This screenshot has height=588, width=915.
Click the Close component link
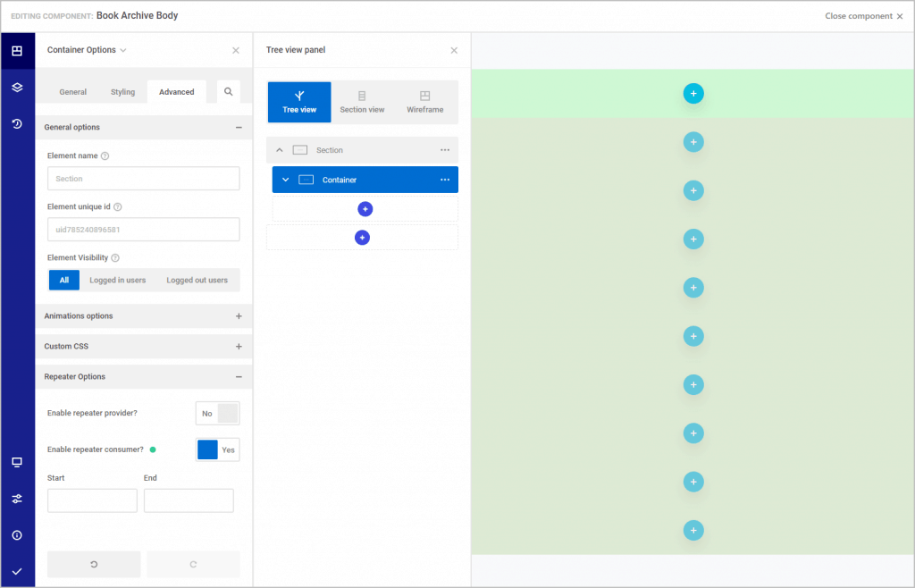point(860,15)
